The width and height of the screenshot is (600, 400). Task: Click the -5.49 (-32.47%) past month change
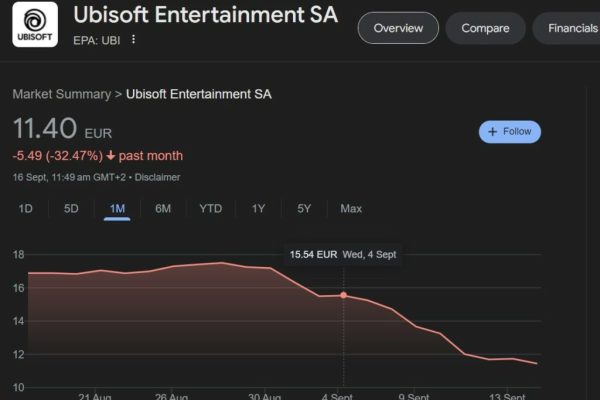[98, 156]
